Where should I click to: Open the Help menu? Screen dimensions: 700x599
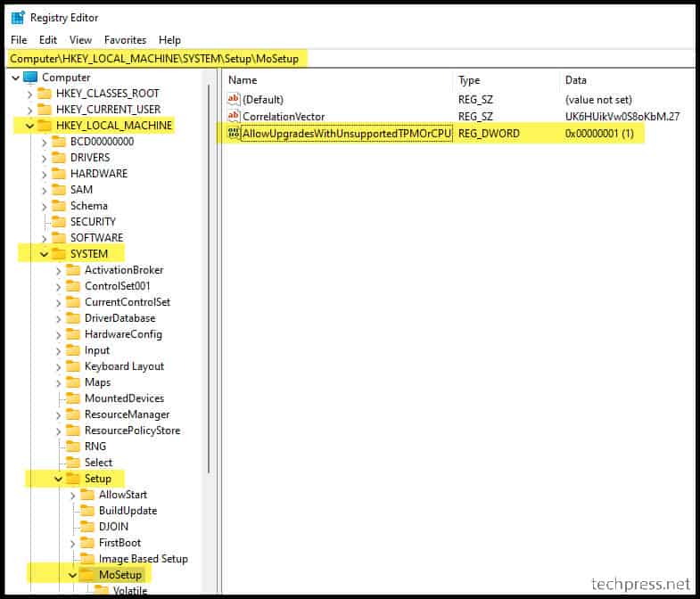[x=169, y=40]
